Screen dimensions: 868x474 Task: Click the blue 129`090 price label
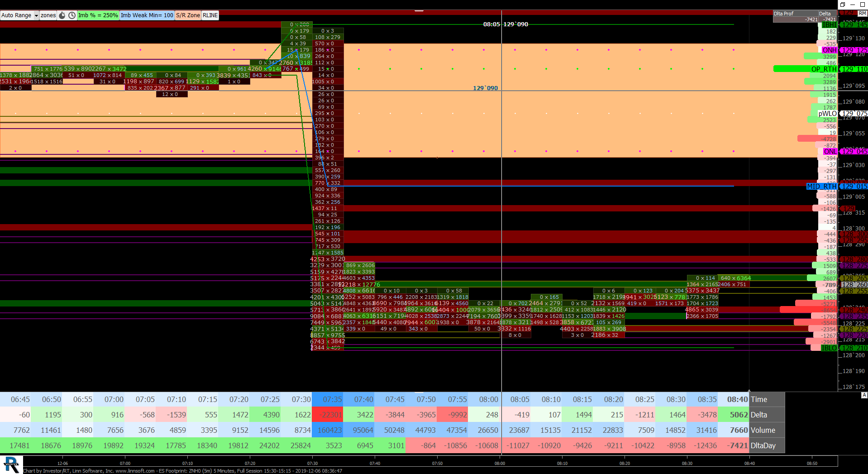[x=485, y=88]
